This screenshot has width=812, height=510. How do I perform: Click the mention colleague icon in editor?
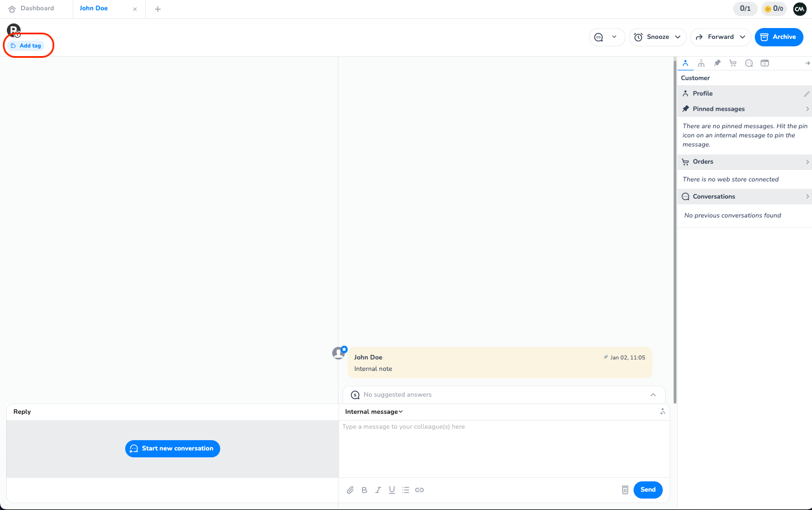[x=662, y=412]
